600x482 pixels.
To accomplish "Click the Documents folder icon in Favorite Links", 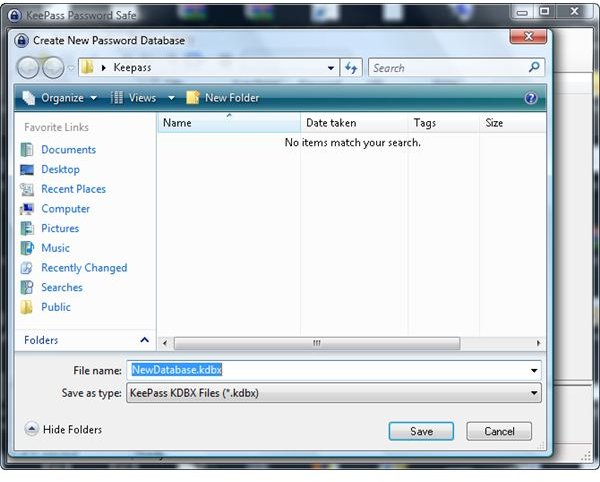I will 27,150.
